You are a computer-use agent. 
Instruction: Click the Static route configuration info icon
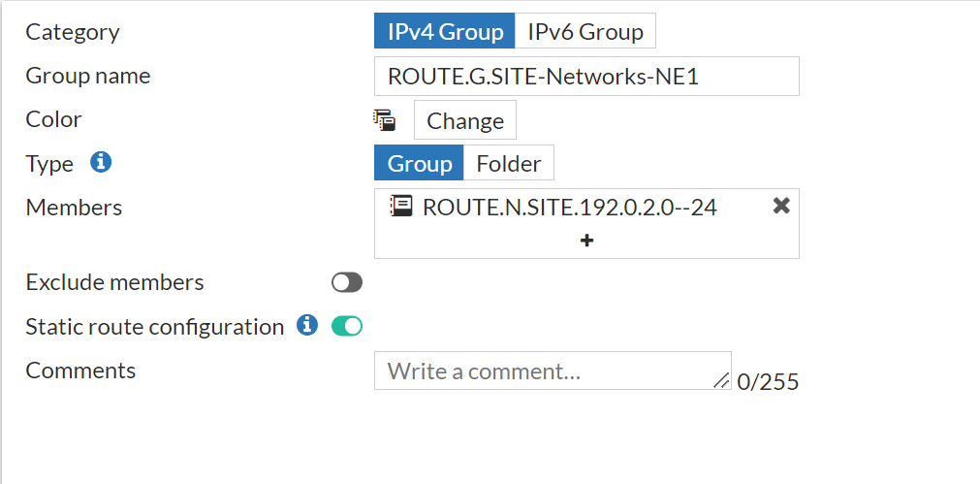(x=307, y=325)
